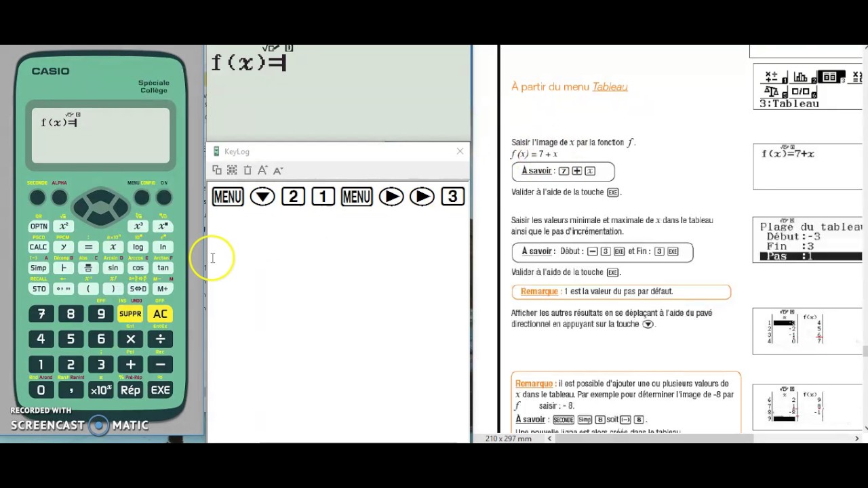Tap the 4 digit key
868x488 pixels.
[41, 339]
